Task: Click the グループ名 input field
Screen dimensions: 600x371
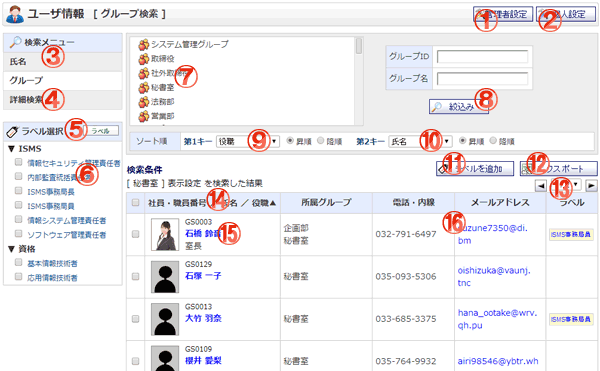Action: click(482, 79)
